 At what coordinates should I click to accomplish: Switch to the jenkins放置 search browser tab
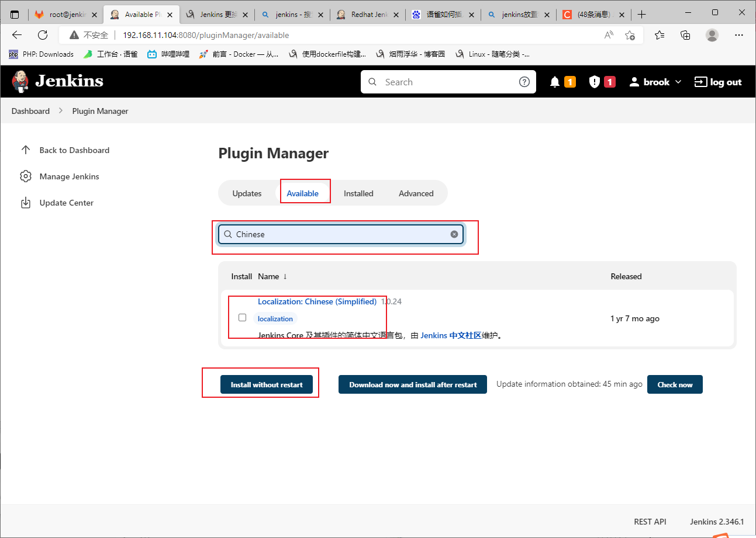click(x=519, y=15)
